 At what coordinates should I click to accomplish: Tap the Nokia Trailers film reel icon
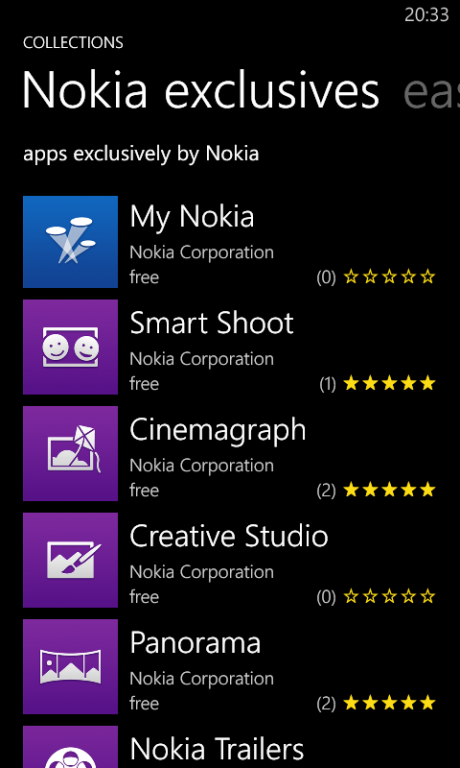[x=70, y=747]
